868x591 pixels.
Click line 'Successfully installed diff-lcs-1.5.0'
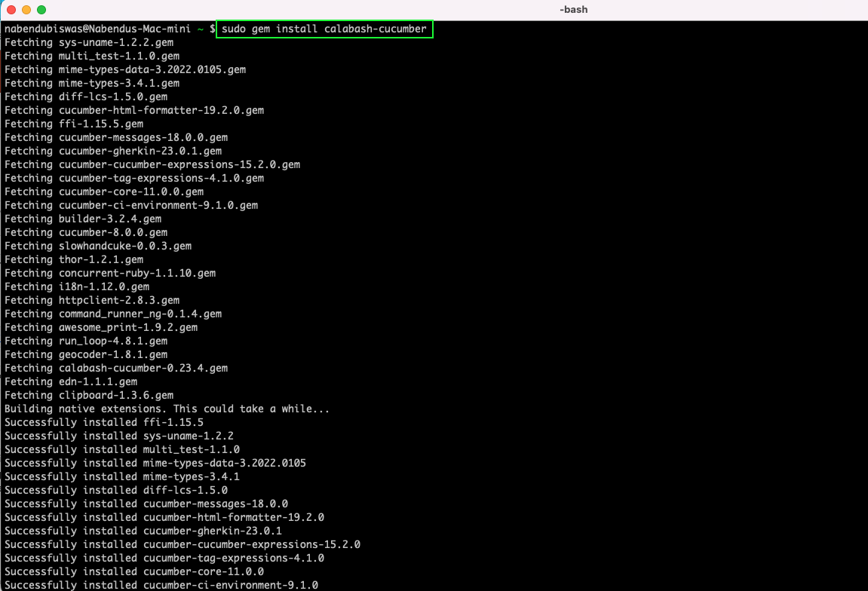116,490
